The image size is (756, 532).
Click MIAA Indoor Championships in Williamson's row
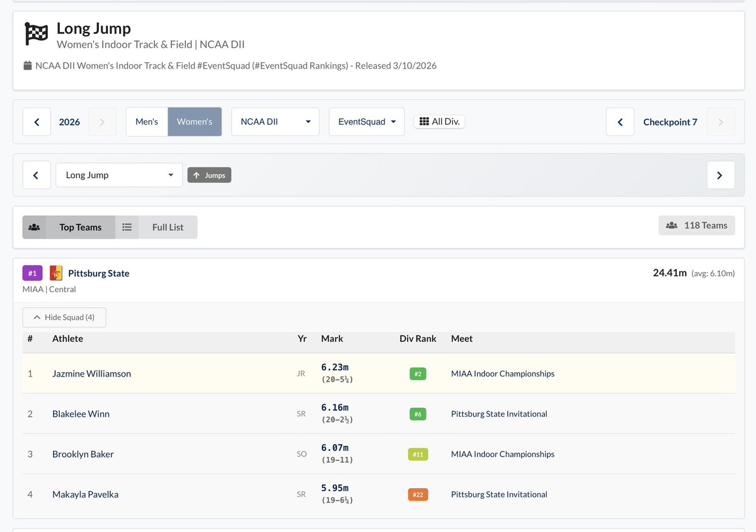tap(503, 373)
